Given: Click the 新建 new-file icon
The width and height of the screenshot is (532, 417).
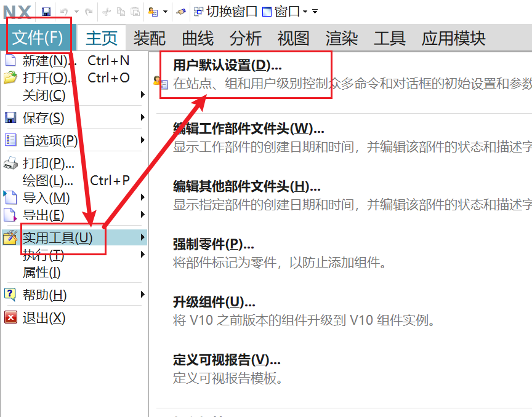Looking at the screenshot, I should 10,60.
